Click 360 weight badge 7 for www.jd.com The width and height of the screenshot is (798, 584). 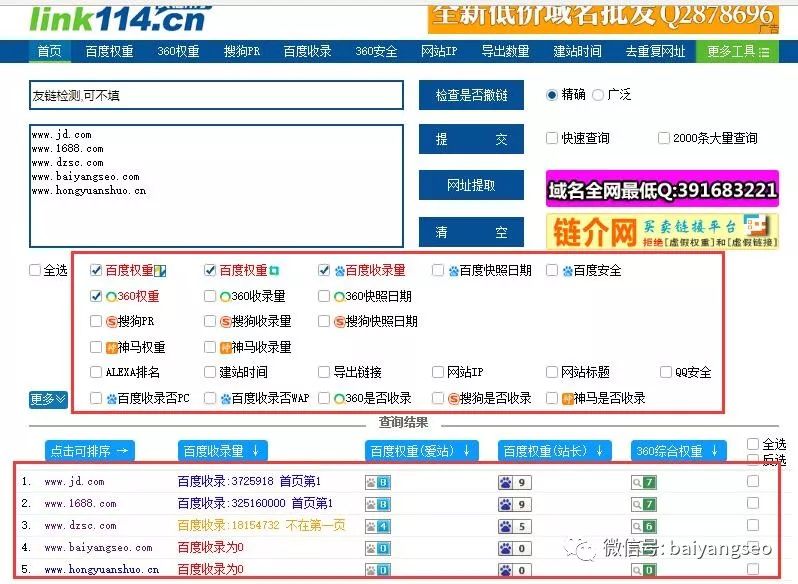[644, 482]
